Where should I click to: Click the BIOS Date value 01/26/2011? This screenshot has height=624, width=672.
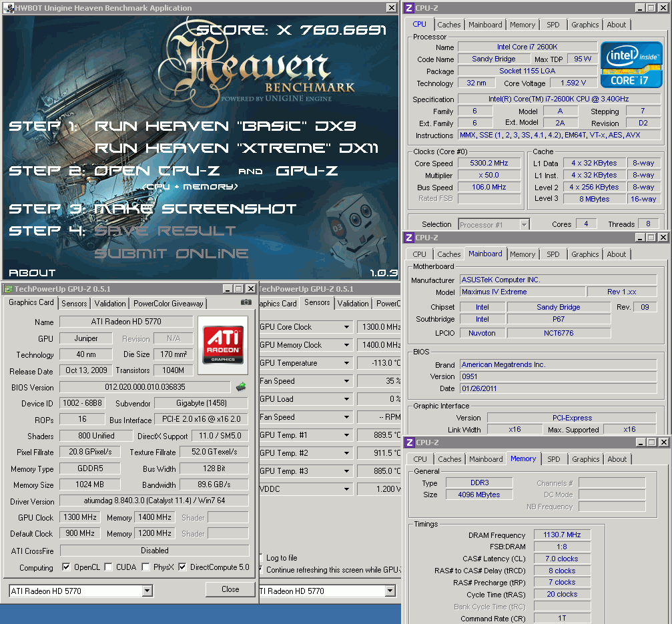tap(559, 388)
